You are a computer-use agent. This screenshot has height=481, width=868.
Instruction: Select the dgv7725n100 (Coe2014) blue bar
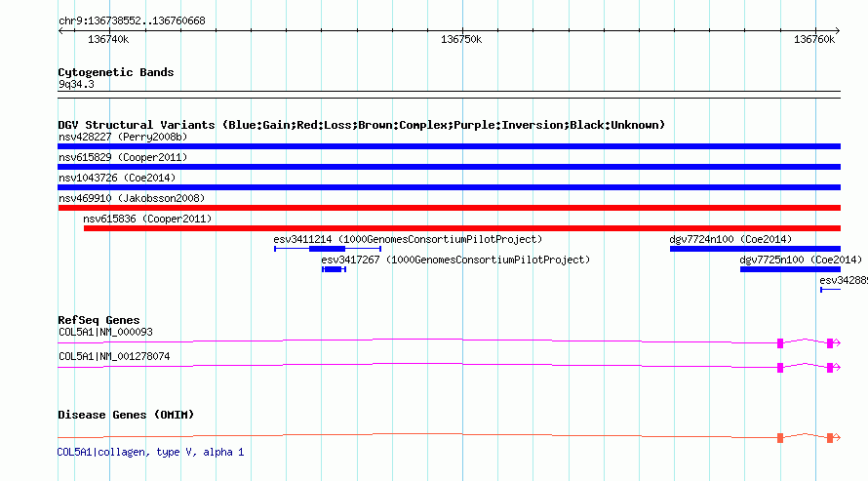pos(791,269)
